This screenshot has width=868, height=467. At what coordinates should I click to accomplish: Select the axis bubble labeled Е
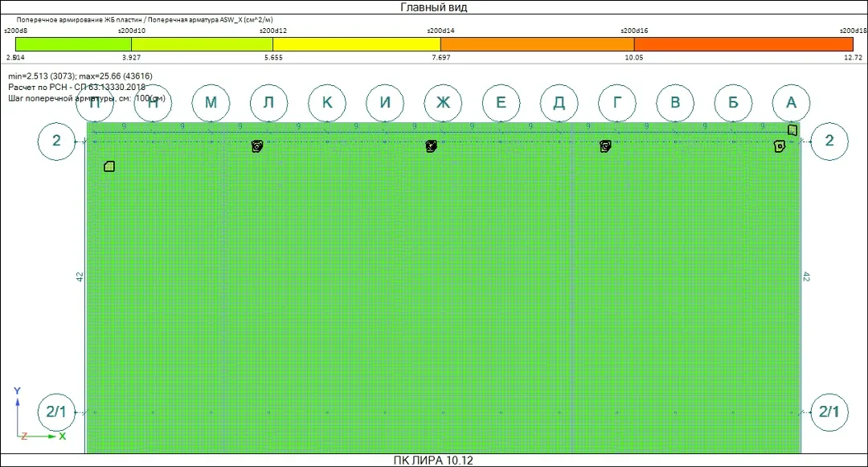(x=501, y=103)
